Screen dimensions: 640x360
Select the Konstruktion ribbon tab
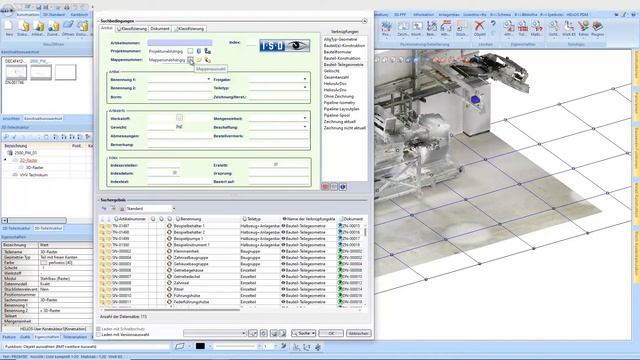[27, 15]
